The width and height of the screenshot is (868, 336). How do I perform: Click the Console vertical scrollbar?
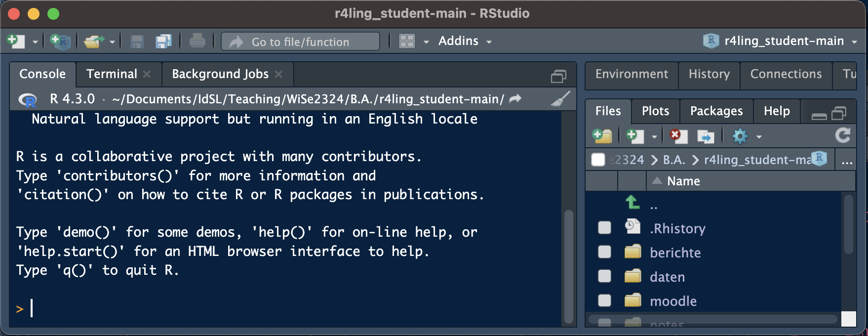(568, 267)
